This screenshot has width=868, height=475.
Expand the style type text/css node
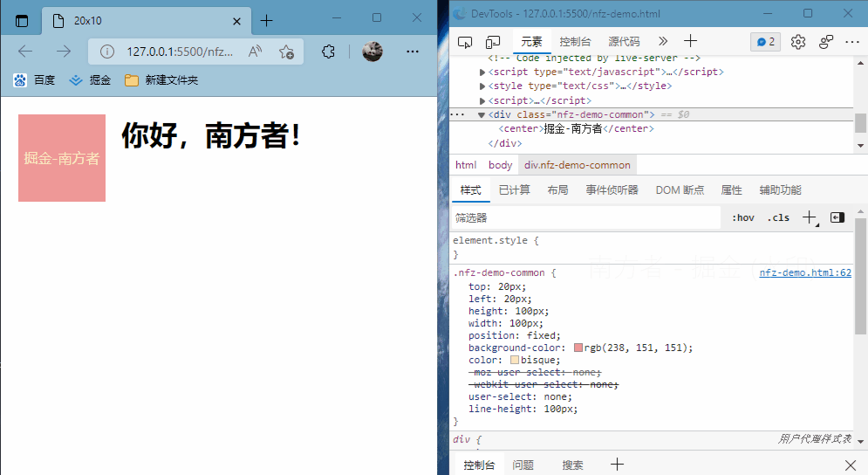(x=482, y=86)
